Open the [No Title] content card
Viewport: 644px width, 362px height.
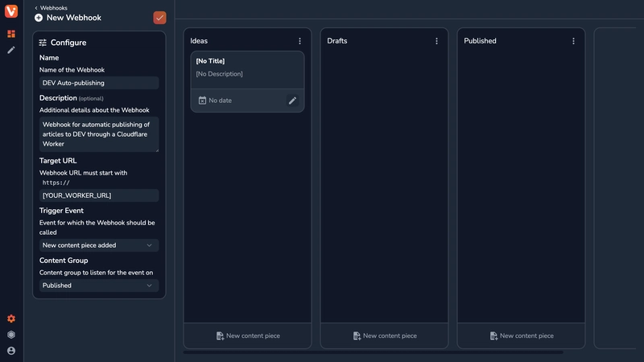247,81
